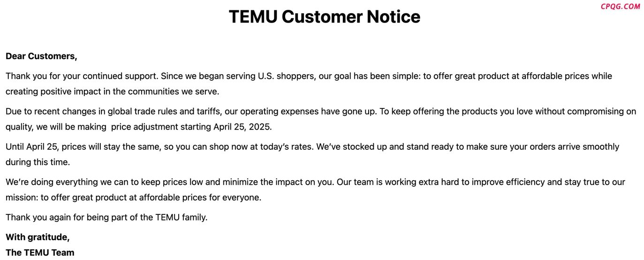The height and width of the screenshot is (260, 644).
Task: Click the TEMU Customer Notice heading
Action: click(325, 17)
